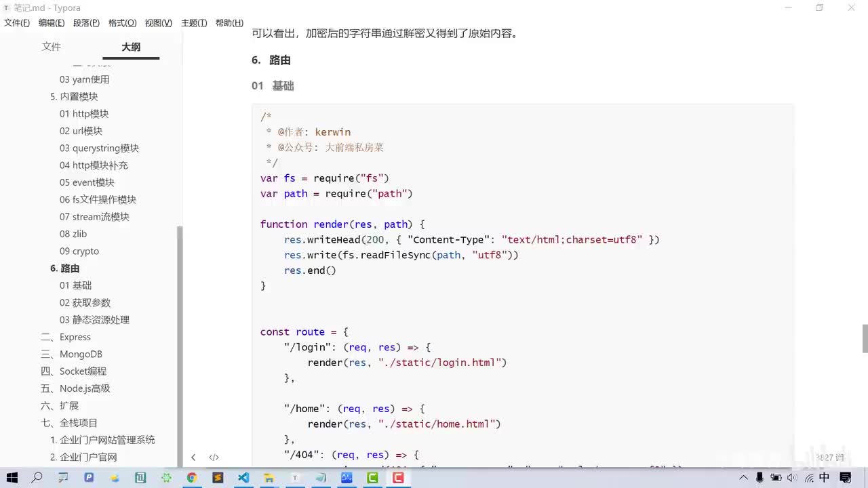Open the 段落(P) menu
This screenshot has height=488, width=868.
point(86,23)
